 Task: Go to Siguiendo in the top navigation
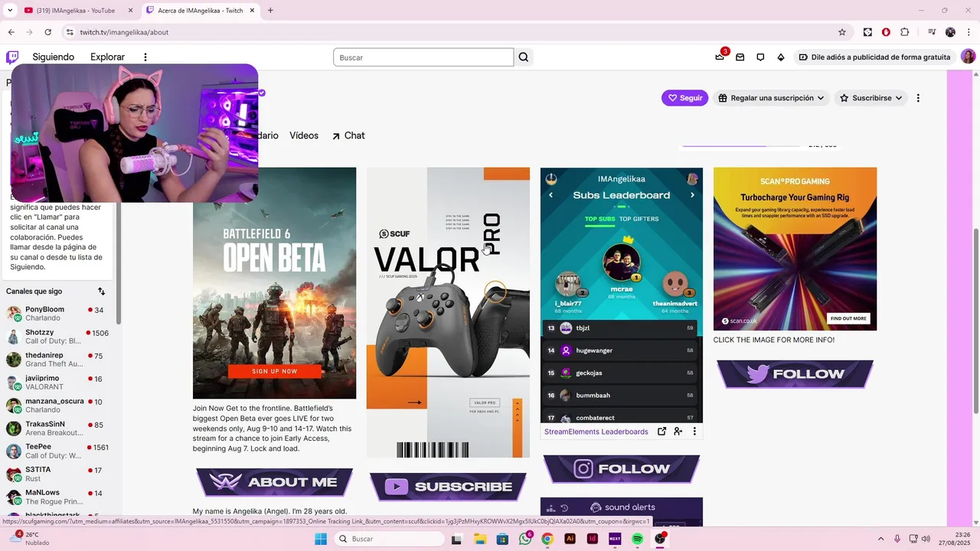[54, 57]
